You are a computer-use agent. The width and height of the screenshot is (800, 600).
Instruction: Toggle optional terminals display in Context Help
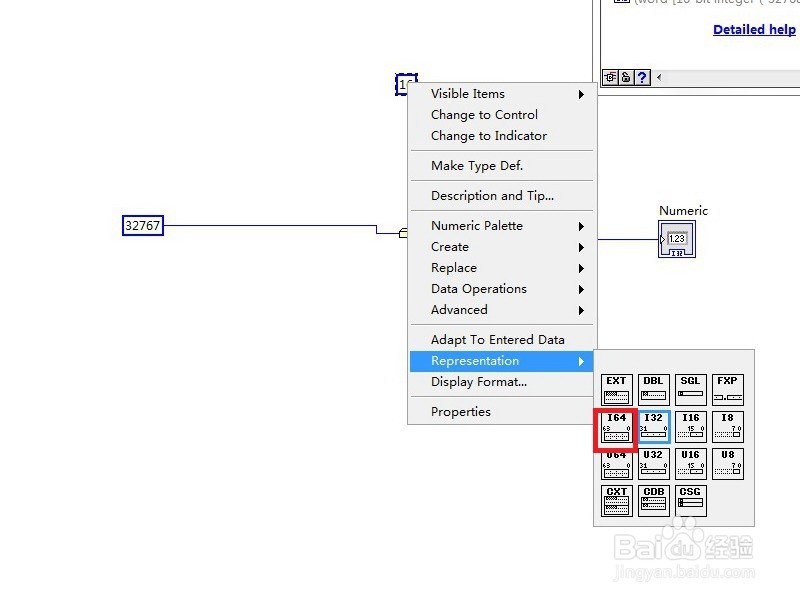tap(610, 78)
